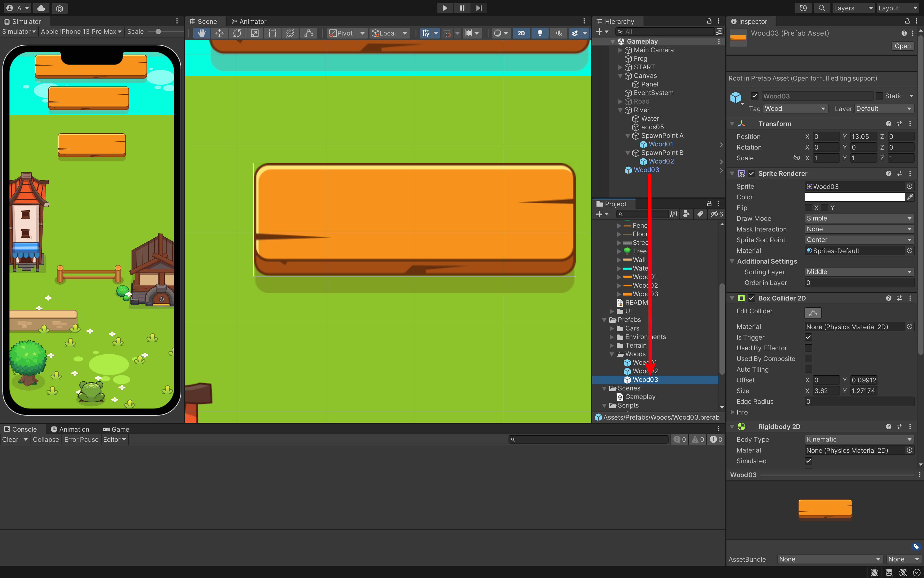The image size is (924, 578).
Task: Lock the Inspector panel
Action: [908, 21]
